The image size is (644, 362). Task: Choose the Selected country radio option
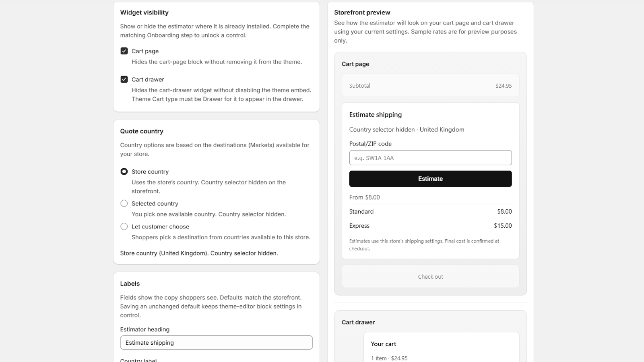pos(124,204)
